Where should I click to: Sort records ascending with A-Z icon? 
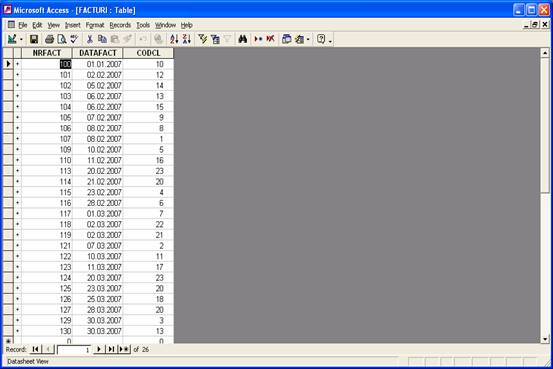coord(174,39)
